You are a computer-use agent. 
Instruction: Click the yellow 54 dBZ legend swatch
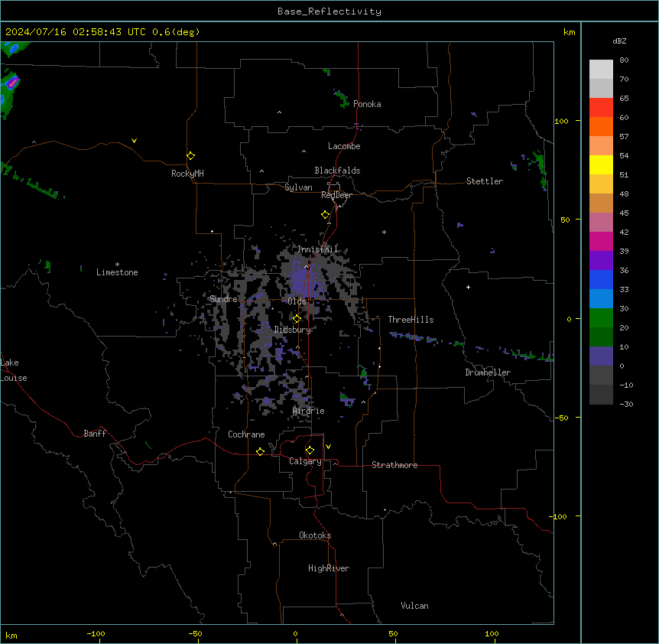point(601,164)
